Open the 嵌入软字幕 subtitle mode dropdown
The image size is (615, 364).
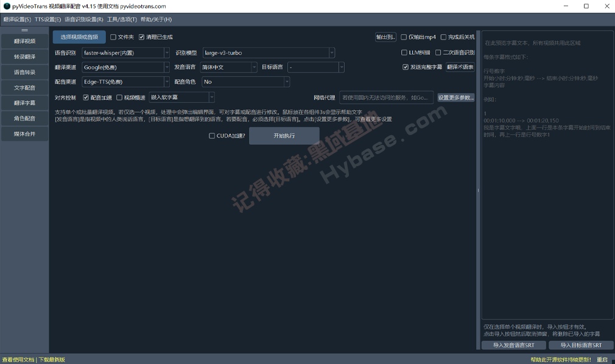point(182,97)
